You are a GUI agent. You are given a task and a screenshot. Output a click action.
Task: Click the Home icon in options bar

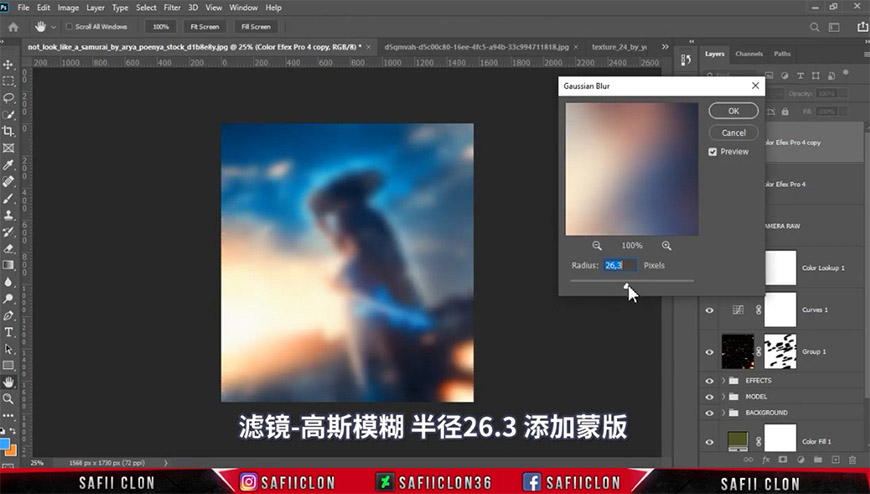pyautogui.click(x=13, y=27)
